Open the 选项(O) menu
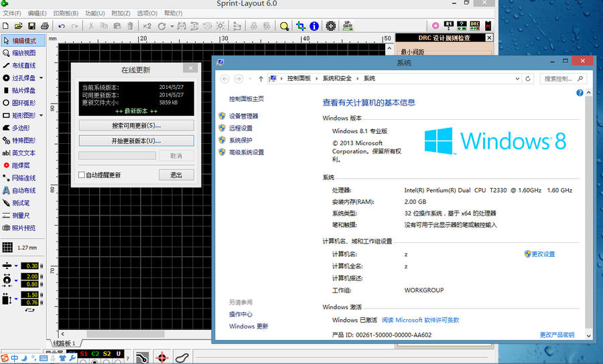Screen dimensions: 603x364 (147, 13)
